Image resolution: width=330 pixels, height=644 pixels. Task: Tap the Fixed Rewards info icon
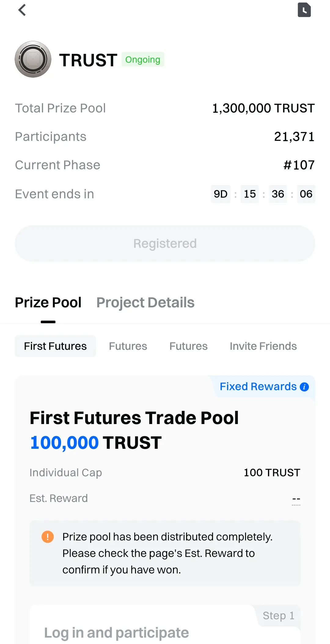[x=304, y=387]
